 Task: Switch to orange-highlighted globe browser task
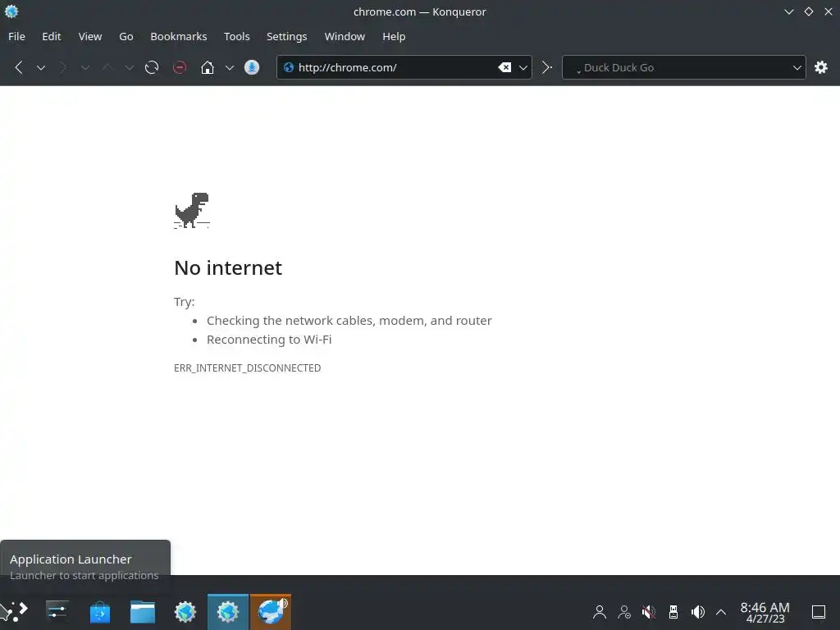point(271,612)
